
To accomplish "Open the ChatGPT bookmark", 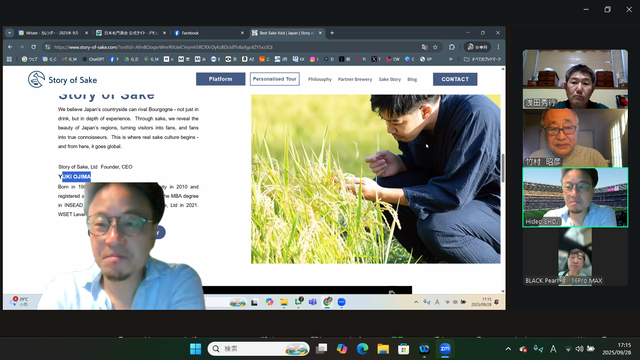I will coord(93,59).
